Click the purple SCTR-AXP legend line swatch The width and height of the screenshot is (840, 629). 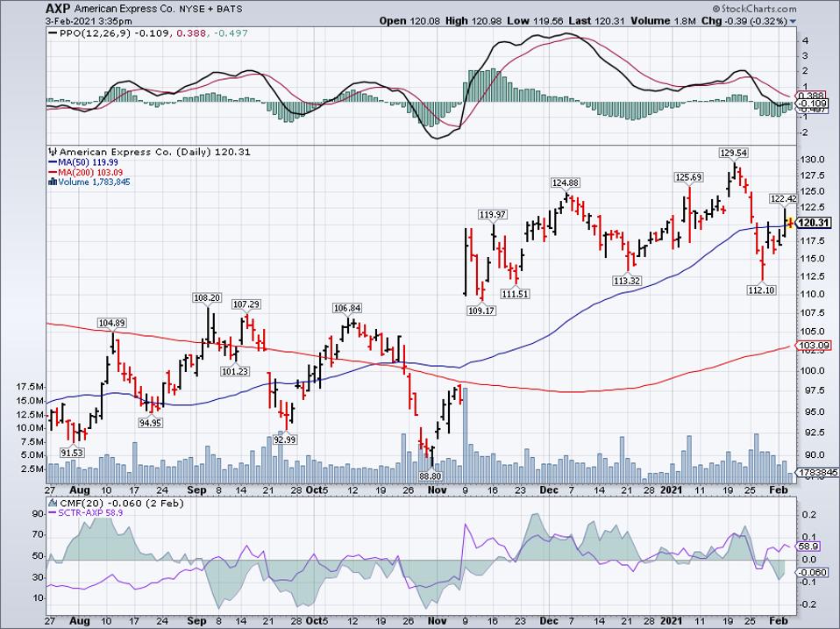coord(53,513)
